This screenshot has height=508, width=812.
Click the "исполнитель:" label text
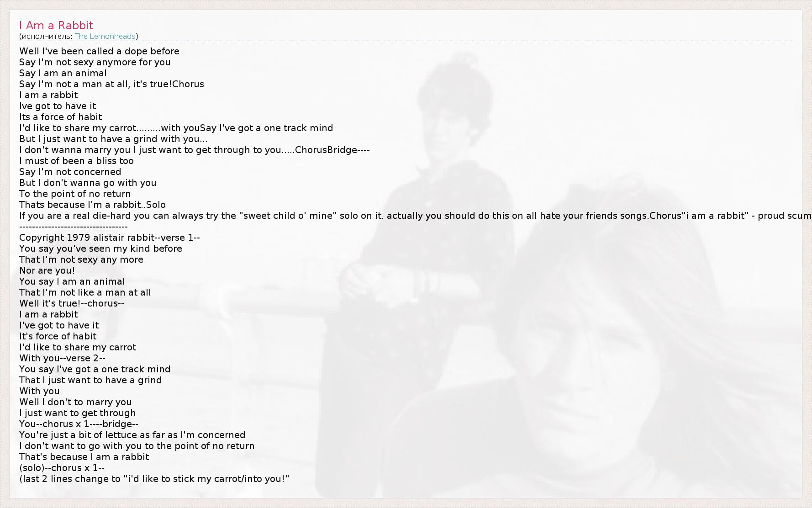click(47, 37)
